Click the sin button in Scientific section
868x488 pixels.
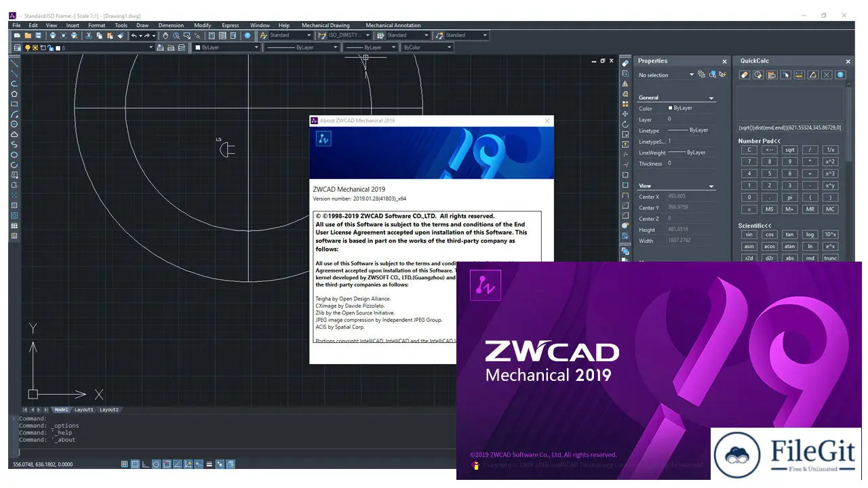(749, 235)
